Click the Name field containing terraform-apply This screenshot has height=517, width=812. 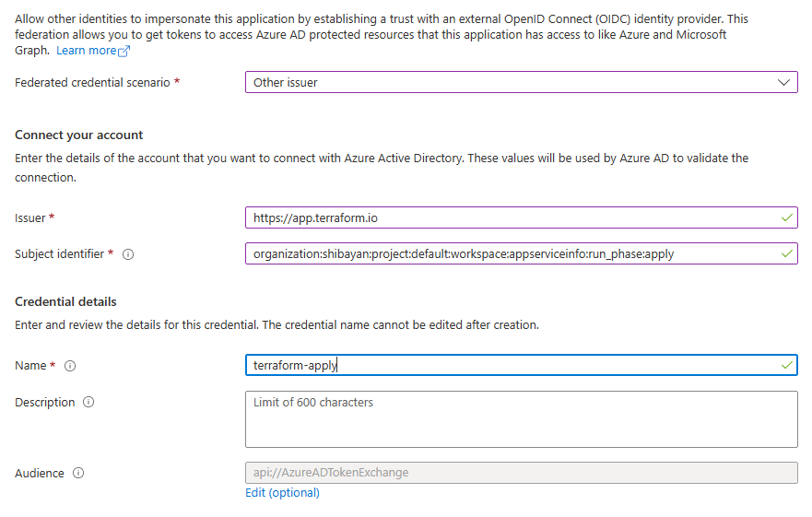click(x=522, y=365)
